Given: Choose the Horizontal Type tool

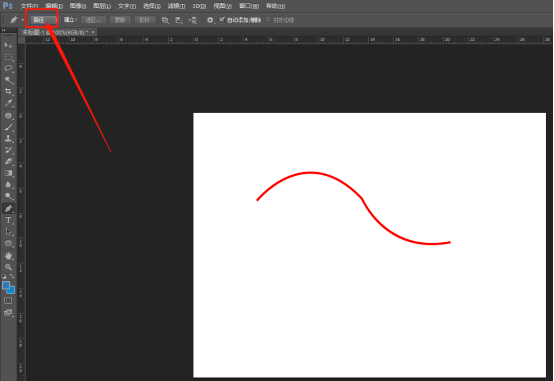Looking at the screenshot, I should click(8, 220).
